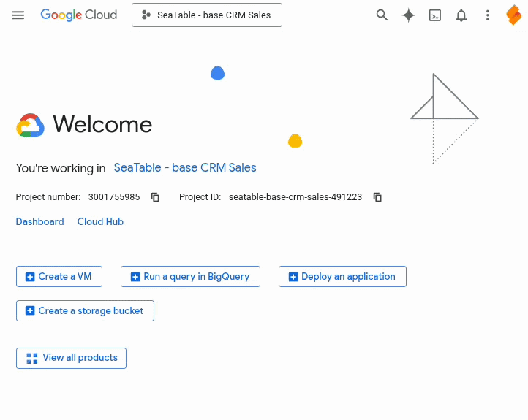Open the Cloud Hub link
The width and height of the screenshot is (528, 420).
point(100,222)
